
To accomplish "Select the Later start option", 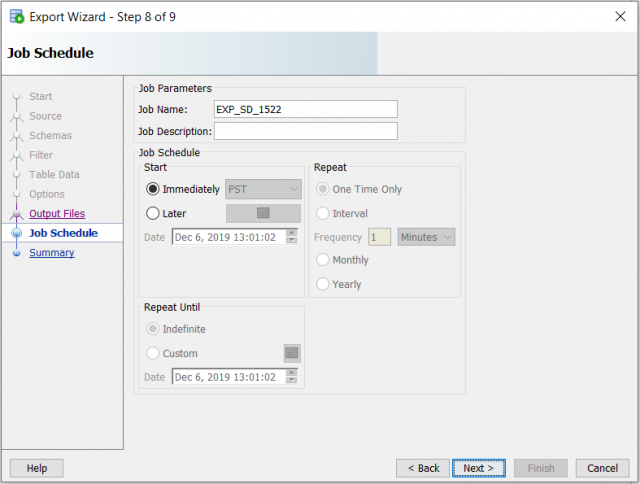I will (x=153, y=213).
